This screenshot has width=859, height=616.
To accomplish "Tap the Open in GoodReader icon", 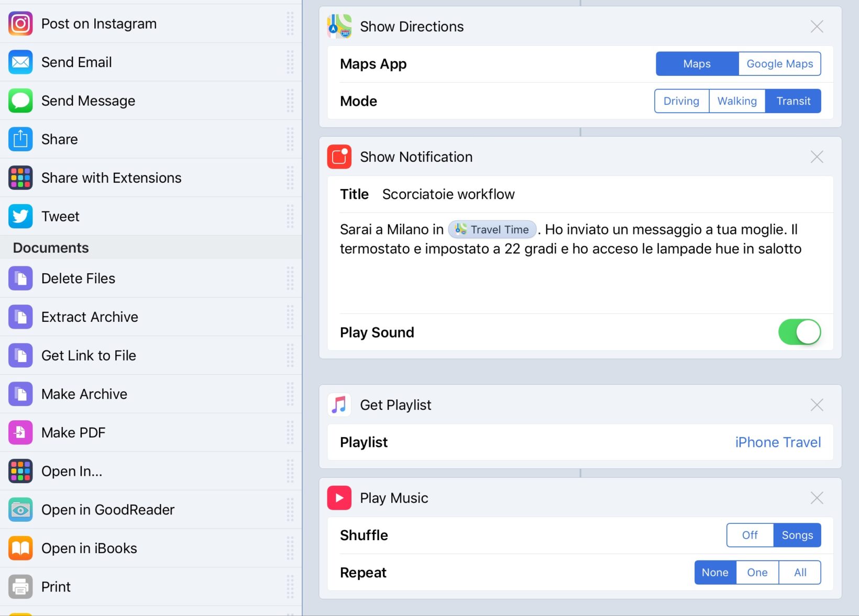I will coord(20,510).
